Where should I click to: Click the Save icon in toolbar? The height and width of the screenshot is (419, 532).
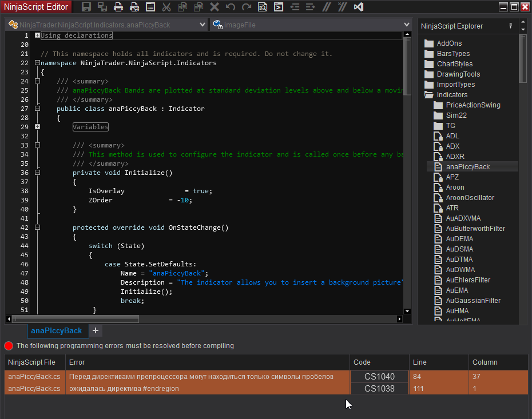tap(86, 7)
